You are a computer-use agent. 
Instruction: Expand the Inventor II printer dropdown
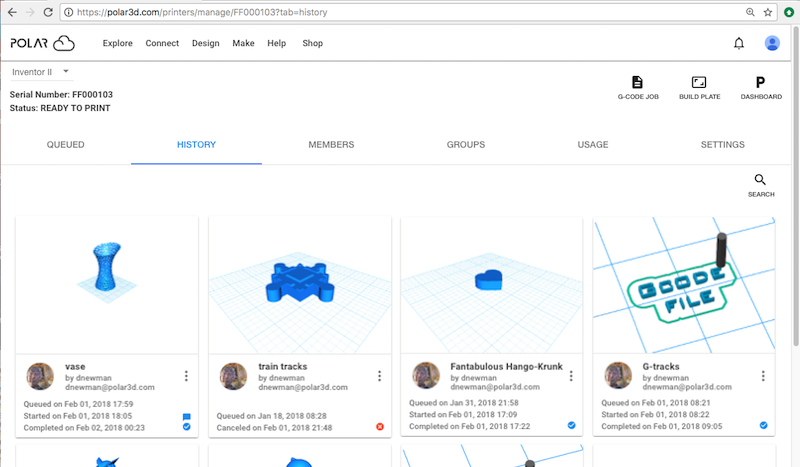point(41,72)
